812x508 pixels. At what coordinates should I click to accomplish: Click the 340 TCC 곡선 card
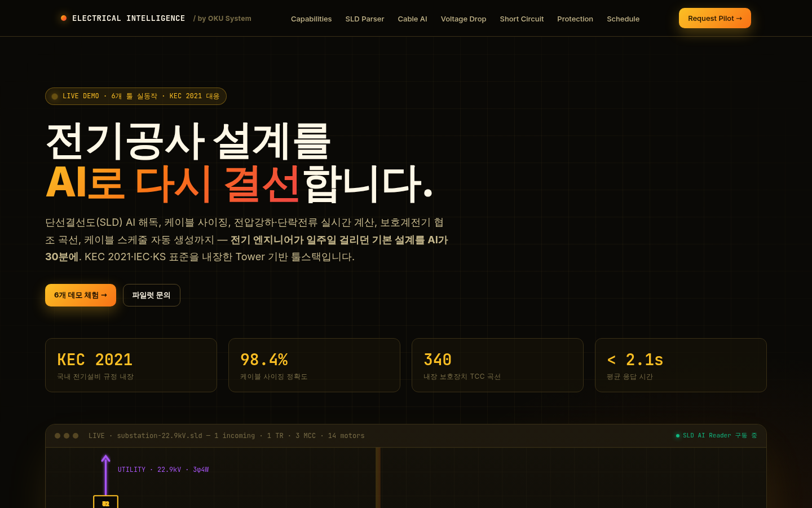click(x=497, y=365)
